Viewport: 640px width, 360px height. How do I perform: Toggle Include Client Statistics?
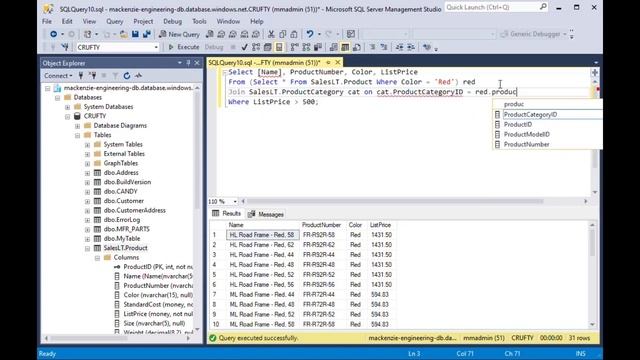(318, 47)
